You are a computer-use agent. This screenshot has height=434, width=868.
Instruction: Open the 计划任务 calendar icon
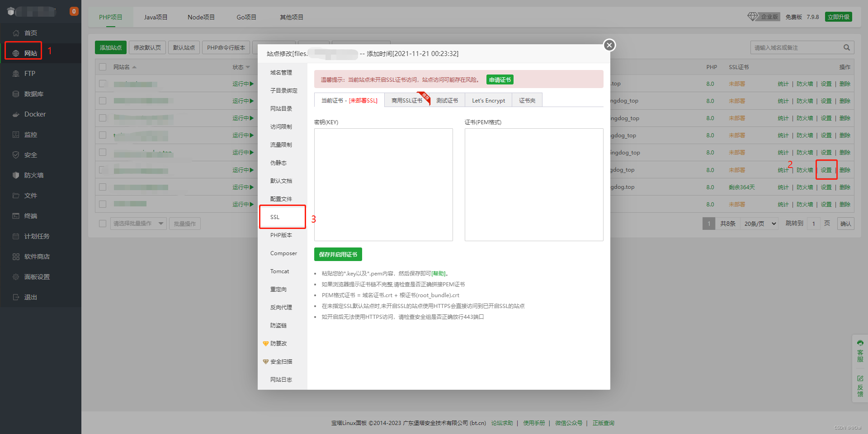click(x=16, y=236)
